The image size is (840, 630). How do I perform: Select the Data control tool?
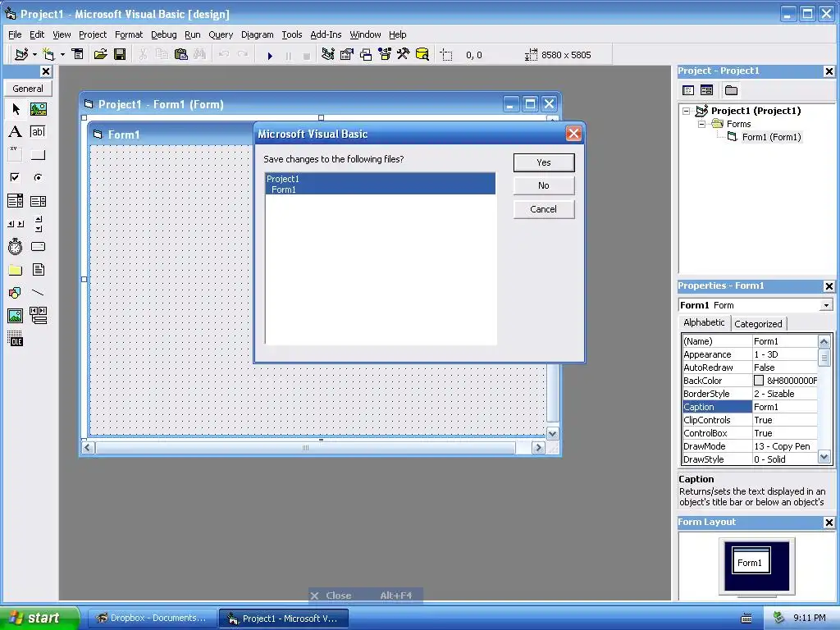(x=38, y=316)
